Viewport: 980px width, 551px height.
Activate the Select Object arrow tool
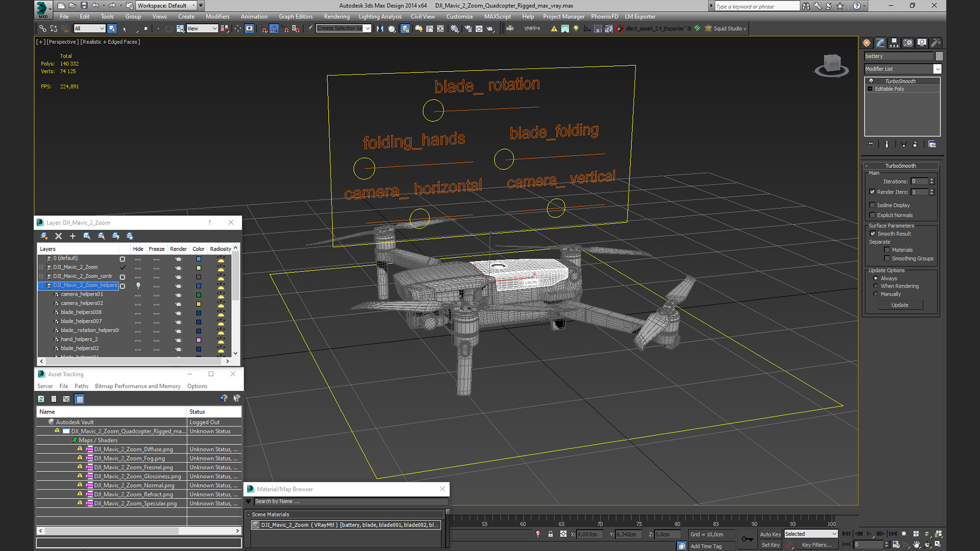point(112,29)
